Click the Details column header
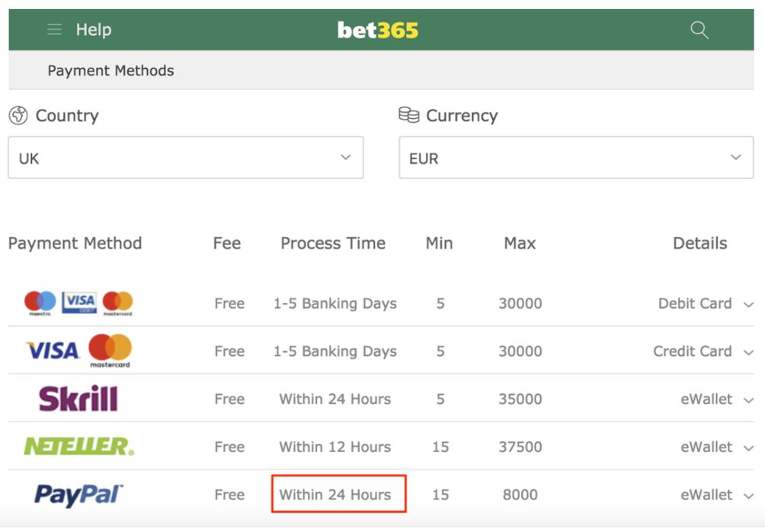 click(700, 243)
